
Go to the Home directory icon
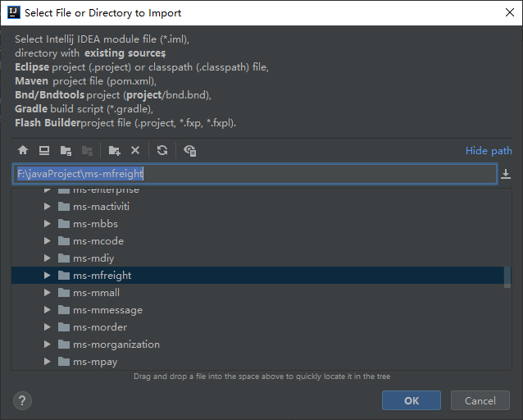point(23,151)
